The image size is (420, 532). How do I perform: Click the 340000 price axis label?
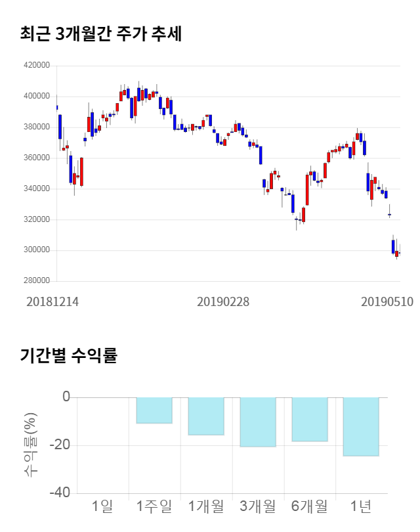37,189
